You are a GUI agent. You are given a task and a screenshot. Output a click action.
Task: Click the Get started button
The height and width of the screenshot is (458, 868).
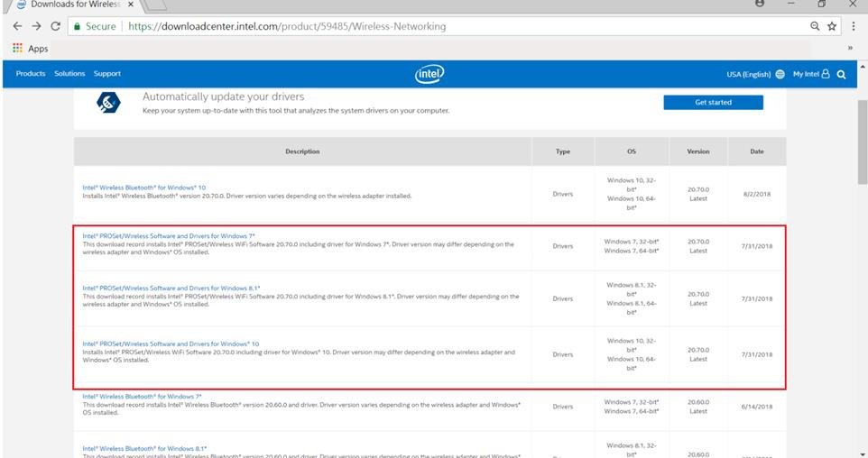pyautogui.click(x=713, y=103)
